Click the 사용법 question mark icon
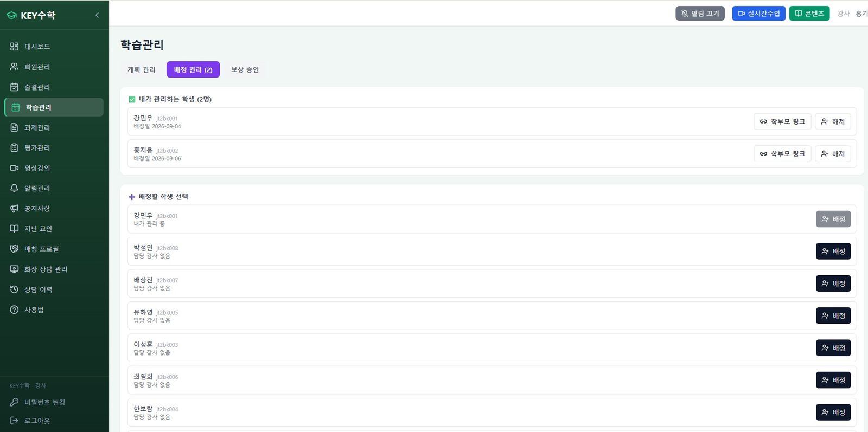This screenshot has width=868, height=432. pyautogui.click(x=14, y=310)
